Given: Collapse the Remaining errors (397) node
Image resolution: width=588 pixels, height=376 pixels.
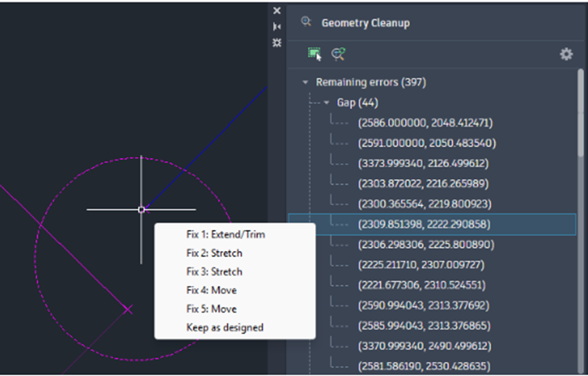Looking at the screenshot, I should pos(305,82).
